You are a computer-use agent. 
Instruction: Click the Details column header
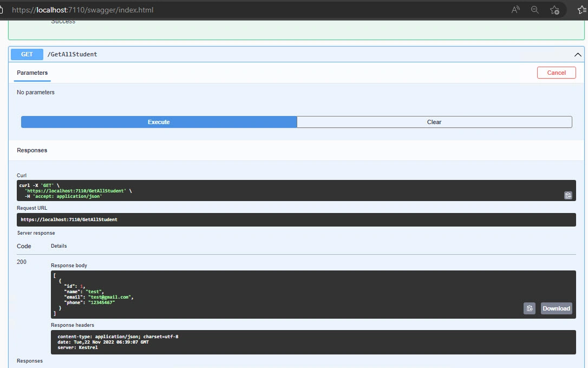[x=59, y=246]
